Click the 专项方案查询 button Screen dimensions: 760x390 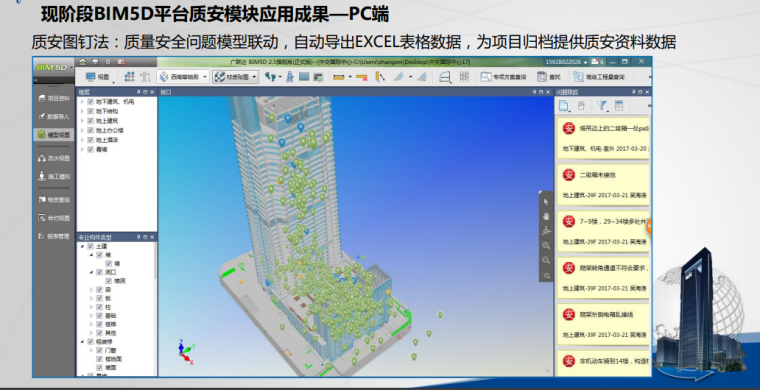point(503,77)
